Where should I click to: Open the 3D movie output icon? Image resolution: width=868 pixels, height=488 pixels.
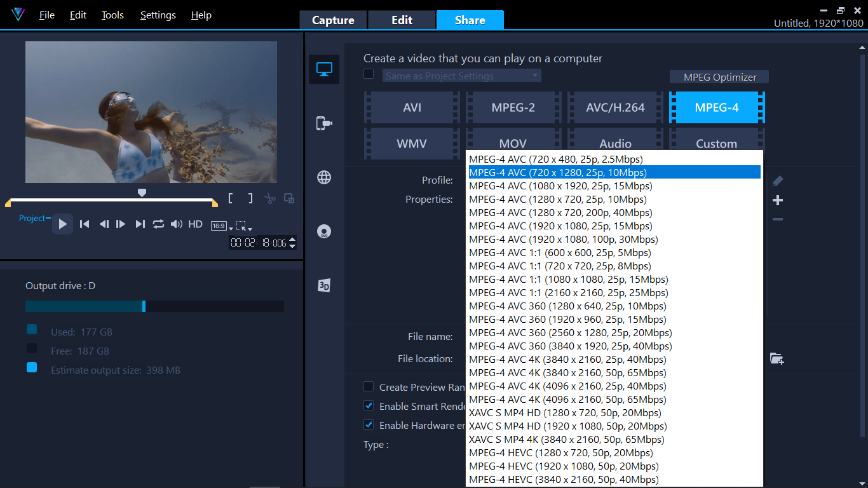324,285
